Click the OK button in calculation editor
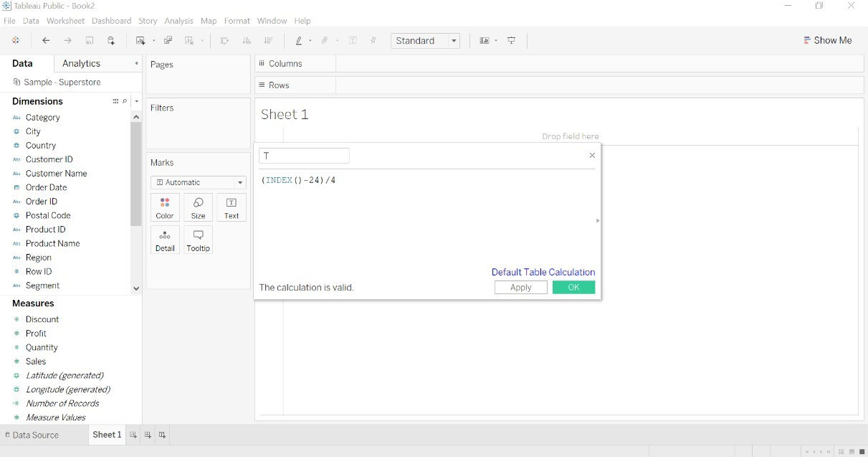868x457 pixels. point(573,288)
